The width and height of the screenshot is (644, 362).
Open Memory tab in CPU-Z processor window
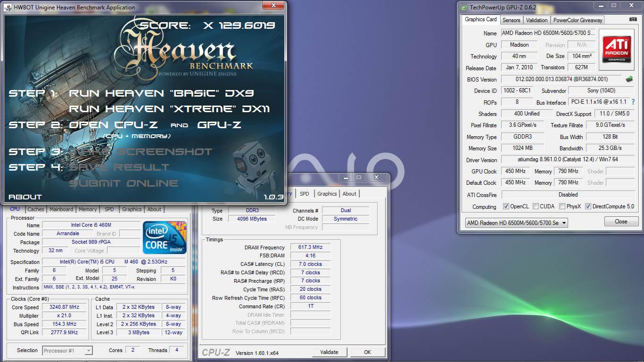(88, 209)
